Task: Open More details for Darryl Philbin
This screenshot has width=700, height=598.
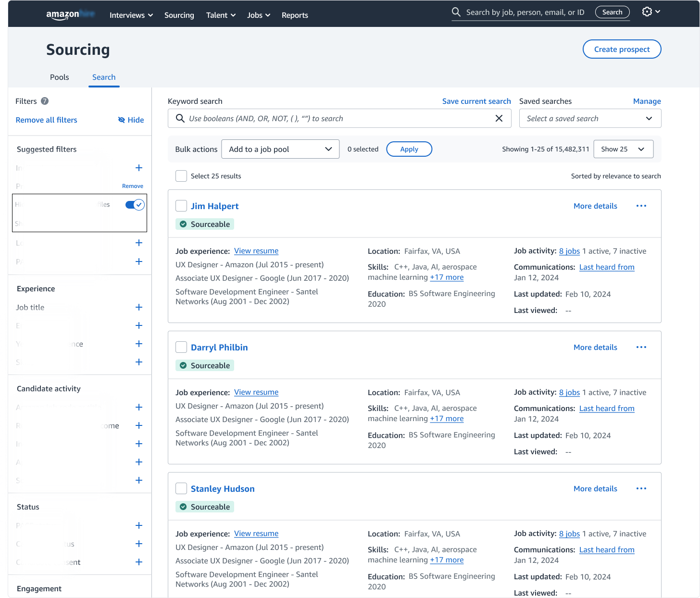Action: coord(595,347)
